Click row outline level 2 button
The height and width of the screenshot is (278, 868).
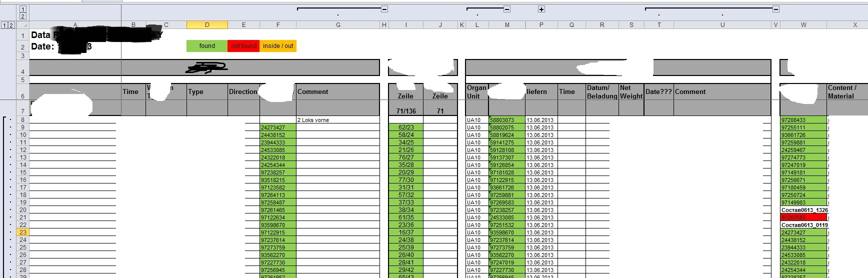click(x=11, y=25)
